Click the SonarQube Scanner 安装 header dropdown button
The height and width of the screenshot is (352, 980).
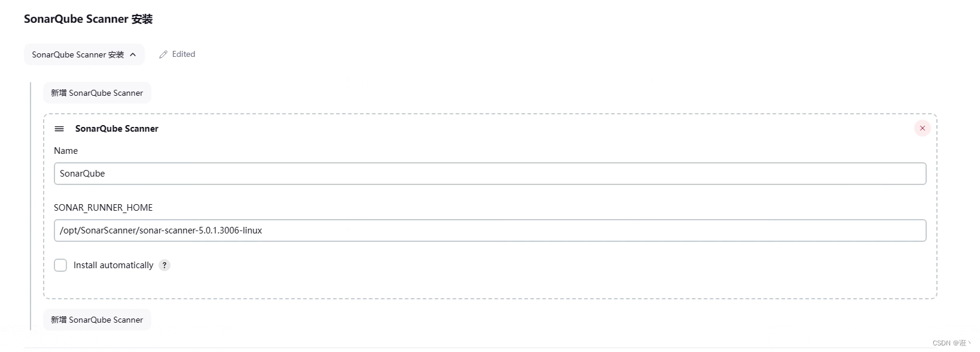click(x=84, y=54)
